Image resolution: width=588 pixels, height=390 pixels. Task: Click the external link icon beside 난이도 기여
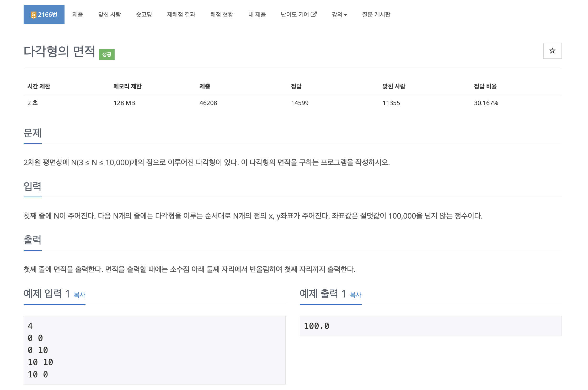click(314, 14)
